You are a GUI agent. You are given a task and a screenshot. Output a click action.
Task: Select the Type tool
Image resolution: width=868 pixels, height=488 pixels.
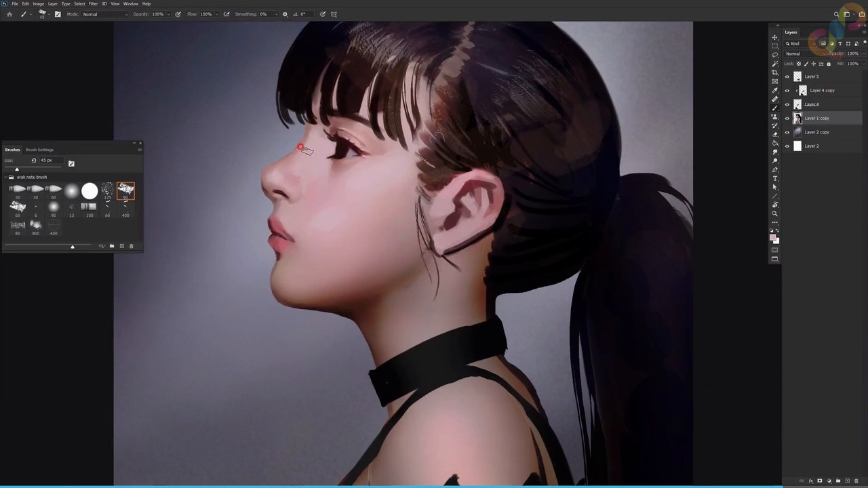(775, 178)
